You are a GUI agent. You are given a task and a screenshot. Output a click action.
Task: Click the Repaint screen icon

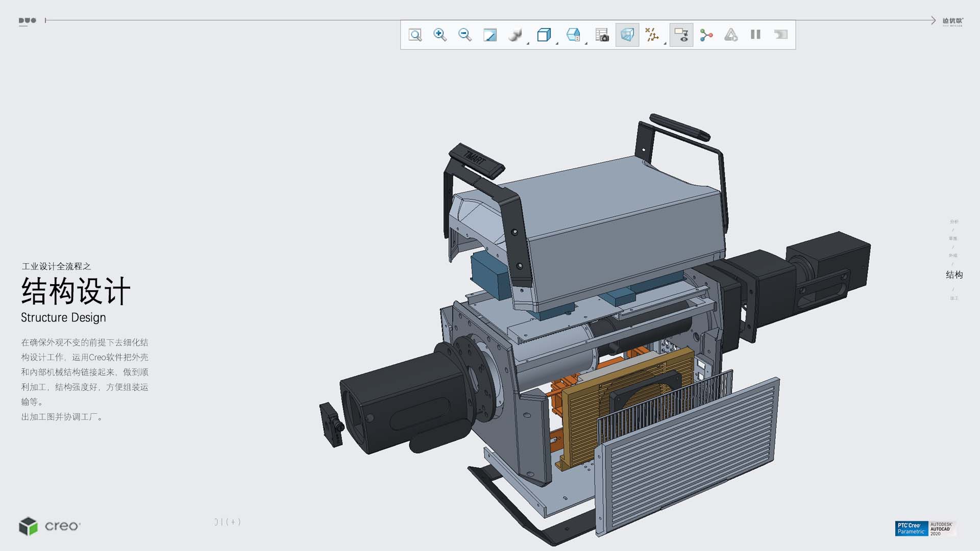tap(489, 35)
